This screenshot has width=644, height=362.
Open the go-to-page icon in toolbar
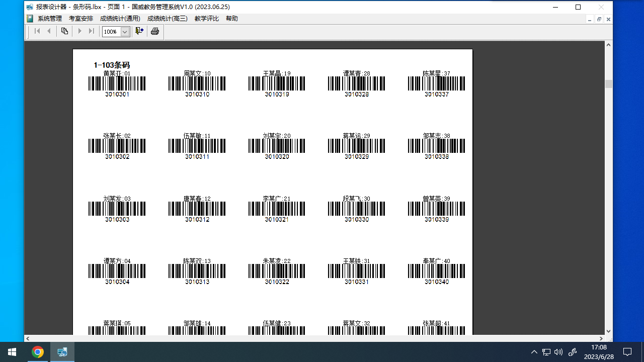(64, 31)
